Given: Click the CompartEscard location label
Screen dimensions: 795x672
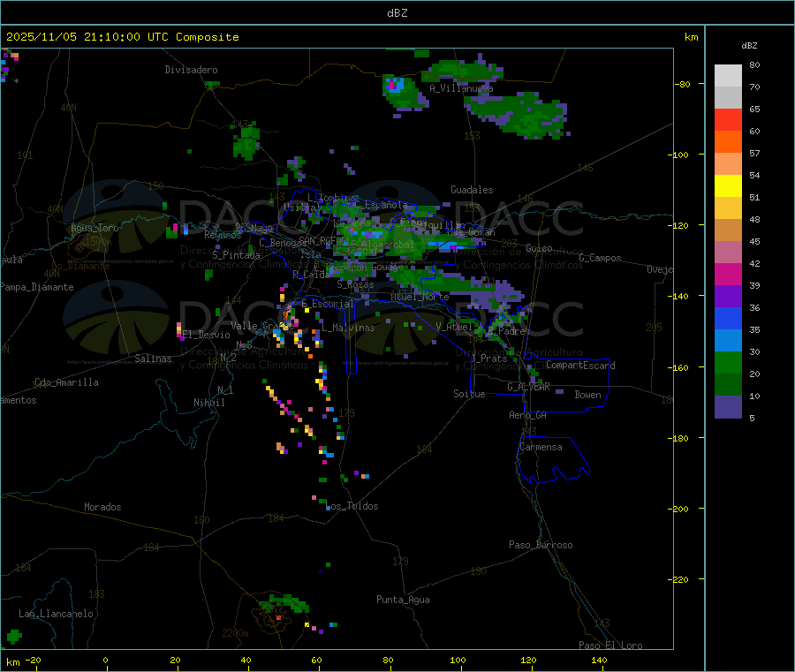Looking at the screenshot, I should coord(580,365).
